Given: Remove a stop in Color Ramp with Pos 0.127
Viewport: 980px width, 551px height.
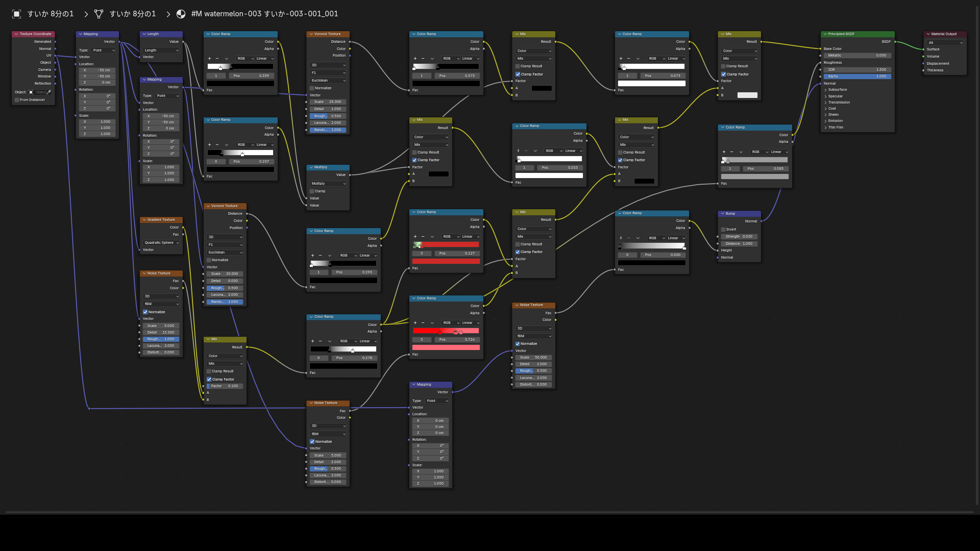Looking at the screenshot, I should point(423,237).
